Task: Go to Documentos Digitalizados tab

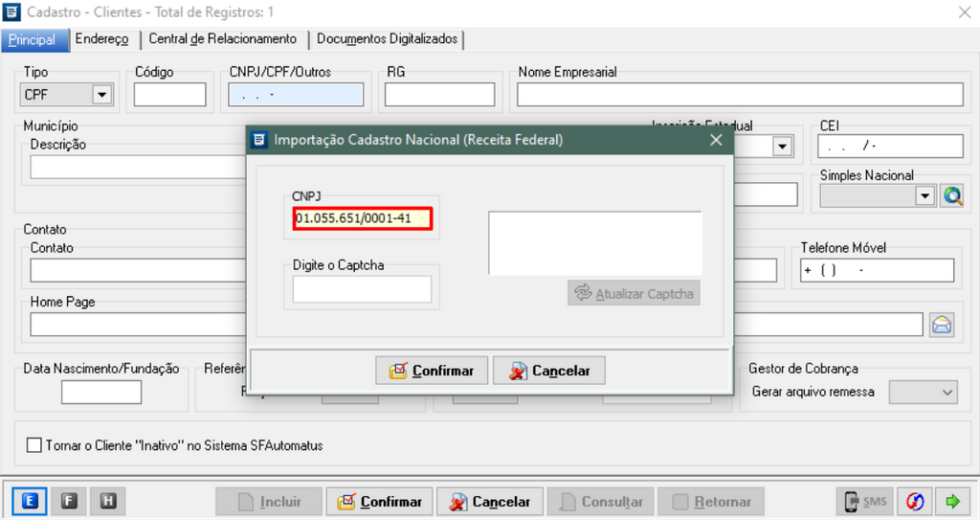Action: click(387, 39)
